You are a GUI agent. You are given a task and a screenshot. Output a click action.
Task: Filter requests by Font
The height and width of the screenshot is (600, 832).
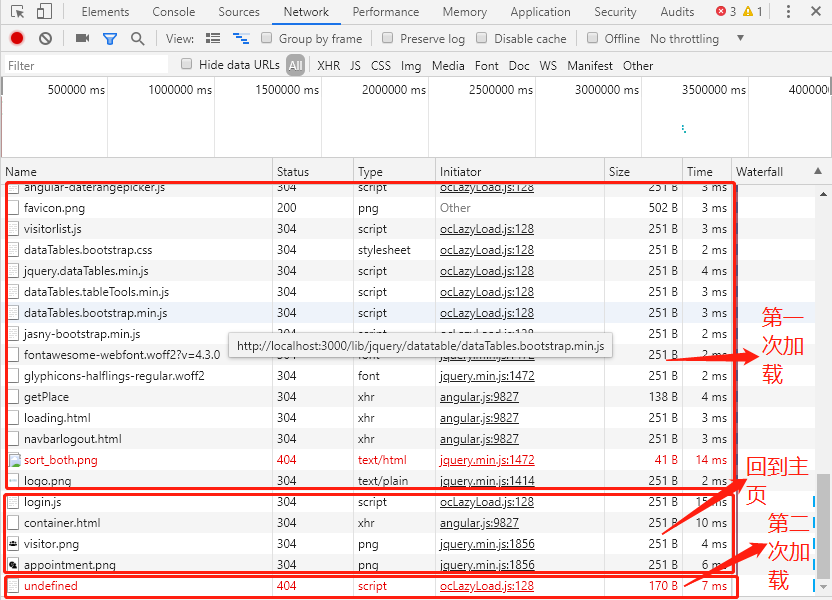coord(487,66)
